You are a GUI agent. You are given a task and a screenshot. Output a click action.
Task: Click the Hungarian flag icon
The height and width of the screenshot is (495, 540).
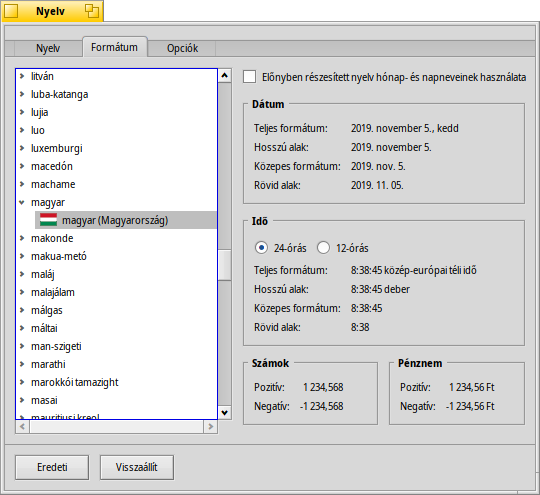48,220
